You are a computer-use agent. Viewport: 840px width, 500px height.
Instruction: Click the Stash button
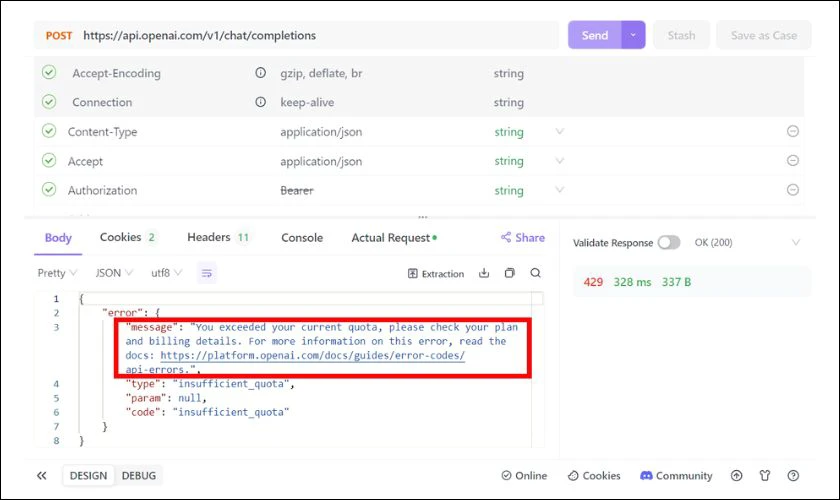point(681,35)
